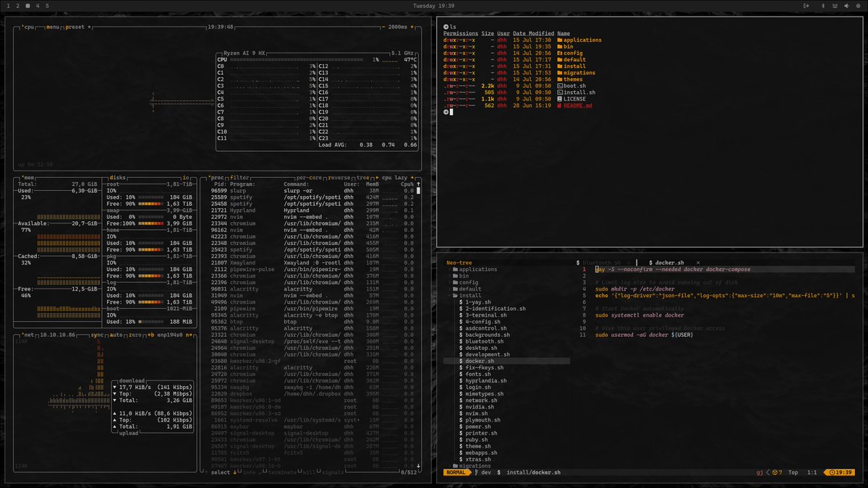Toggle tree view in the proc panel

tap(362, 177)
